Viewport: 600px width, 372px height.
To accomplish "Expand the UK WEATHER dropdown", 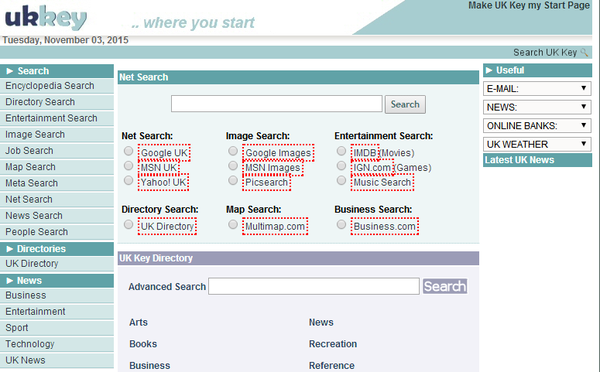I will pos(537,144).
